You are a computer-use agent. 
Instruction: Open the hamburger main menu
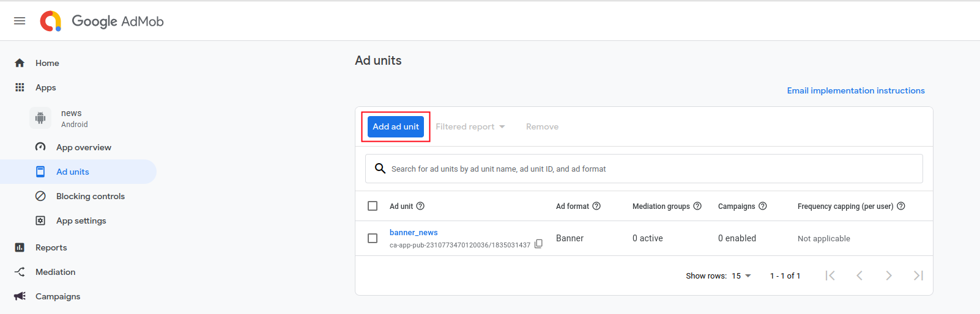coord(20,21)
